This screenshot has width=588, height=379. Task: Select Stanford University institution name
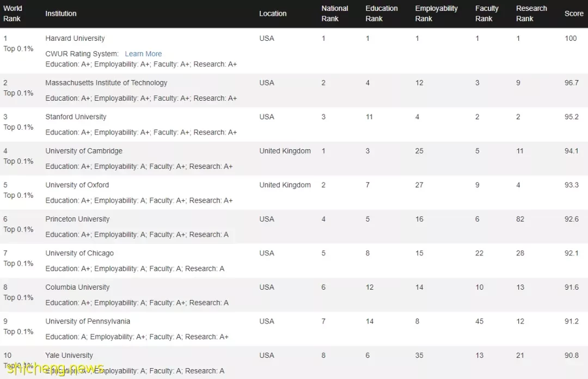pyautogui.click(x=76, y=117)
